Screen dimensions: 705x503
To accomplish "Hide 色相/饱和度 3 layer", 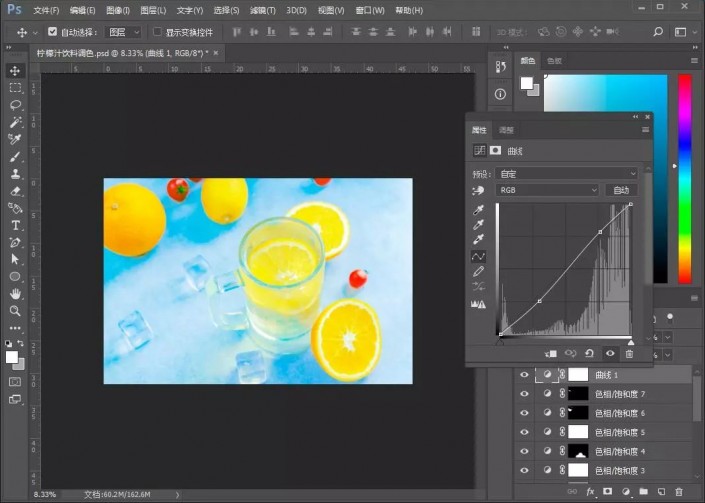I will (524, 470).
